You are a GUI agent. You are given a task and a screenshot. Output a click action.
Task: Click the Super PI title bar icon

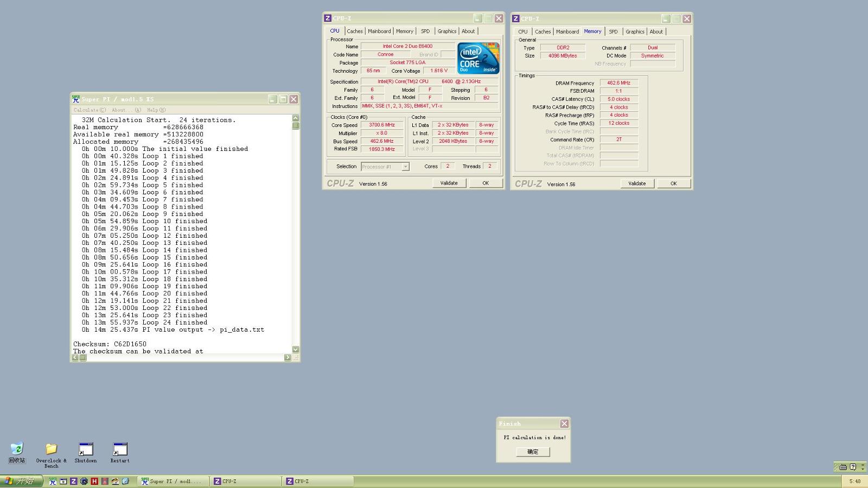[x=76, y=99]
